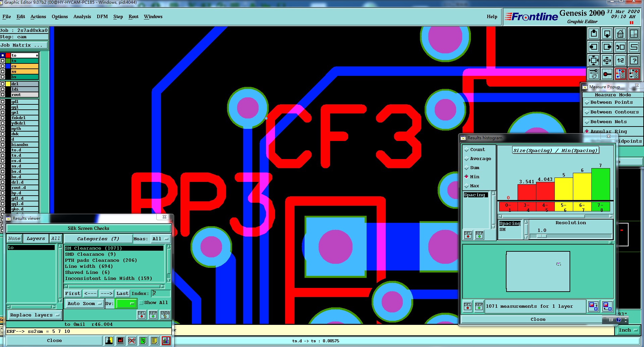This screenshot has width=644, height=347.
Task: Select the Max radio option
Action: [x=471, y=186]
